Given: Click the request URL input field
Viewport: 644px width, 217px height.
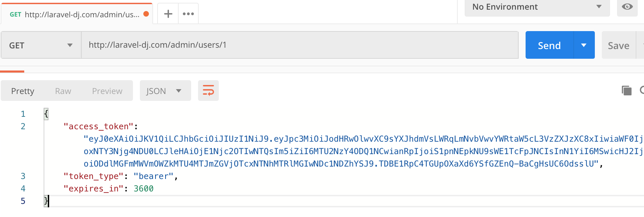Looking at the screenshot, I should coord(299,45).
